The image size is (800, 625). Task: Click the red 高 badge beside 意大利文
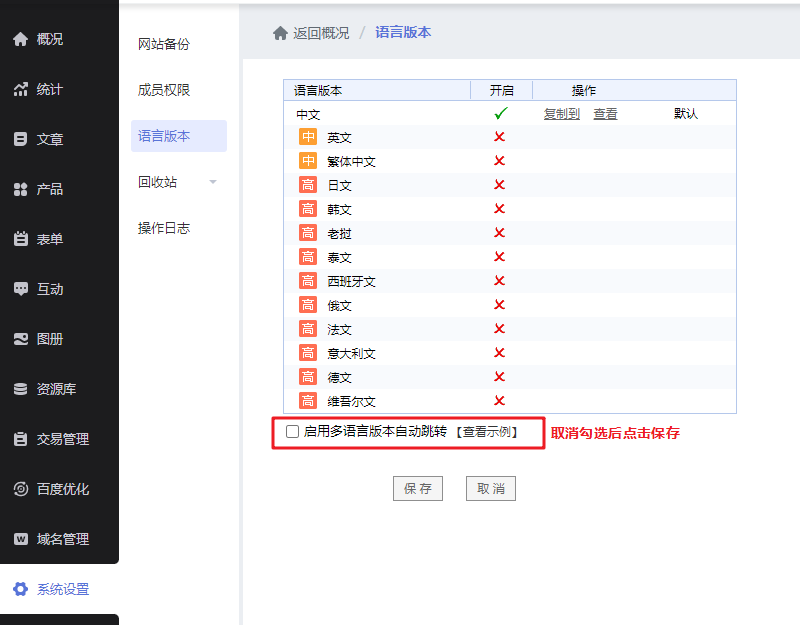click(x=308, y=353)
